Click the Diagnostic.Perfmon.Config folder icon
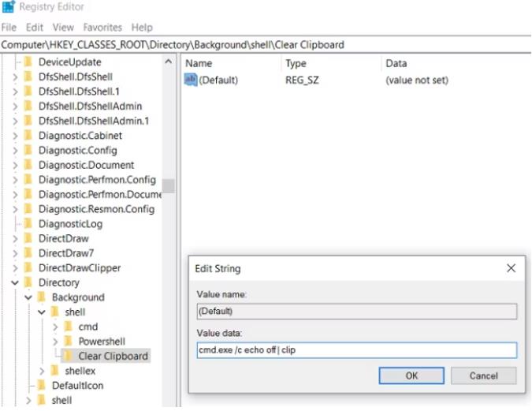The image size is (532, 411). pyautogui.click(x=28, y=180)
